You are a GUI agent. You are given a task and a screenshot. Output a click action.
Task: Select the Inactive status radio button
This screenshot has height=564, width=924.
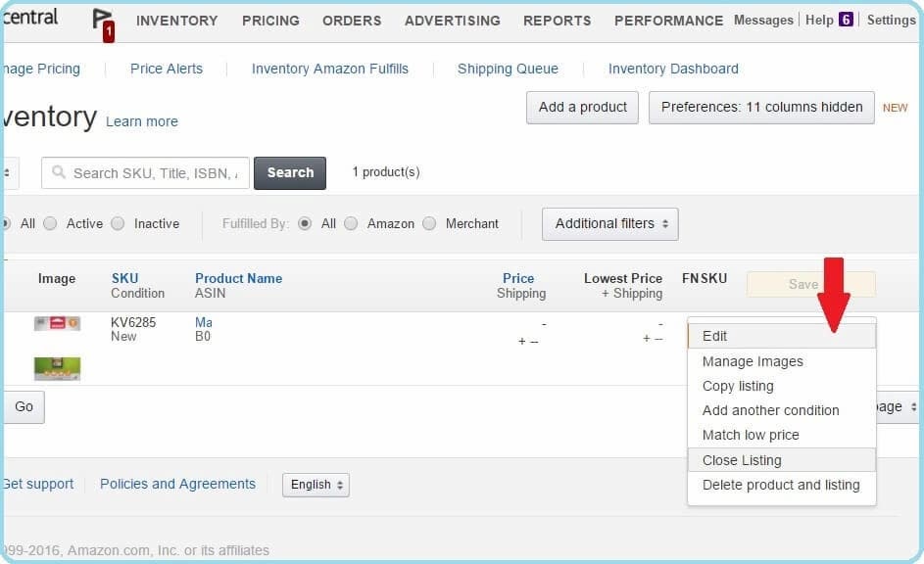coord(118,223)
